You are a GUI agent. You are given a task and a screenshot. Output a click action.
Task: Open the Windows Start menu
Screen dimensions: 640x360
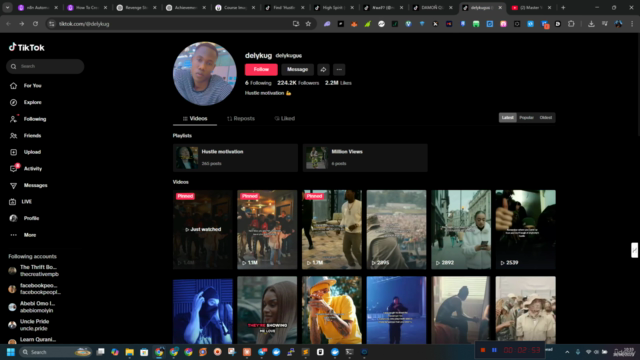[11, 352]
